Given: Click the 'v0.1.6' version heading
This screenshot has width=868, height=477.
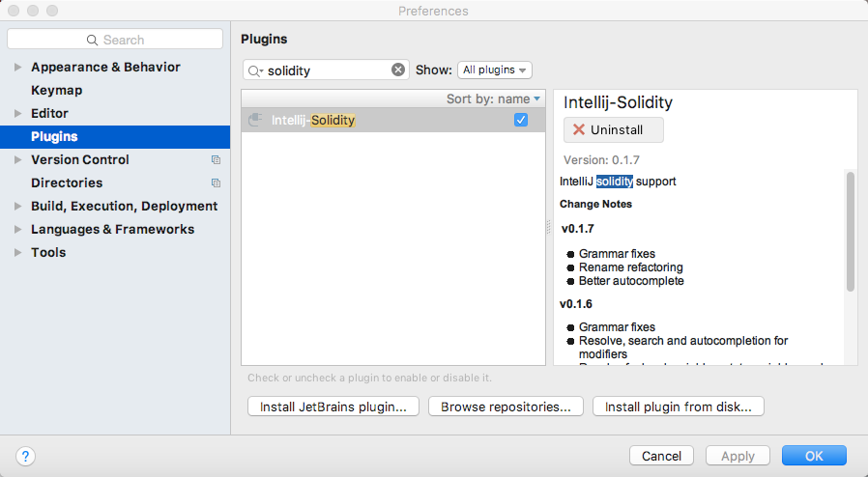Looking at the screenshot, I should tap(576, 304).
